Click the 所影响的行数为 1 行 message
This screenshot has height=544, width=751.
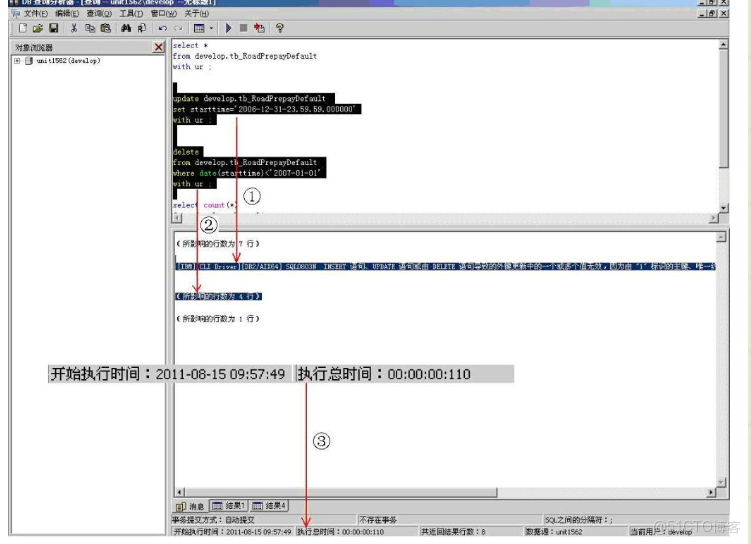[218, 318]
